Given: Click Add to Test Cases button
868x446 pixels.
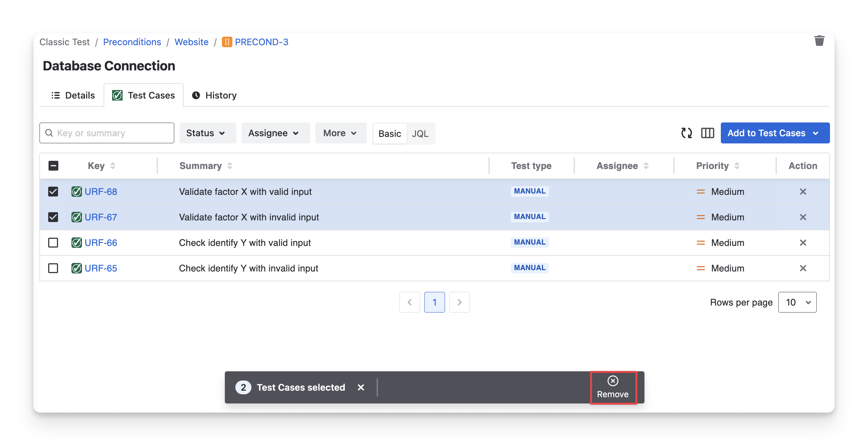Looking at the screenshot, I should pyautogui.click(x=774, y=133).
